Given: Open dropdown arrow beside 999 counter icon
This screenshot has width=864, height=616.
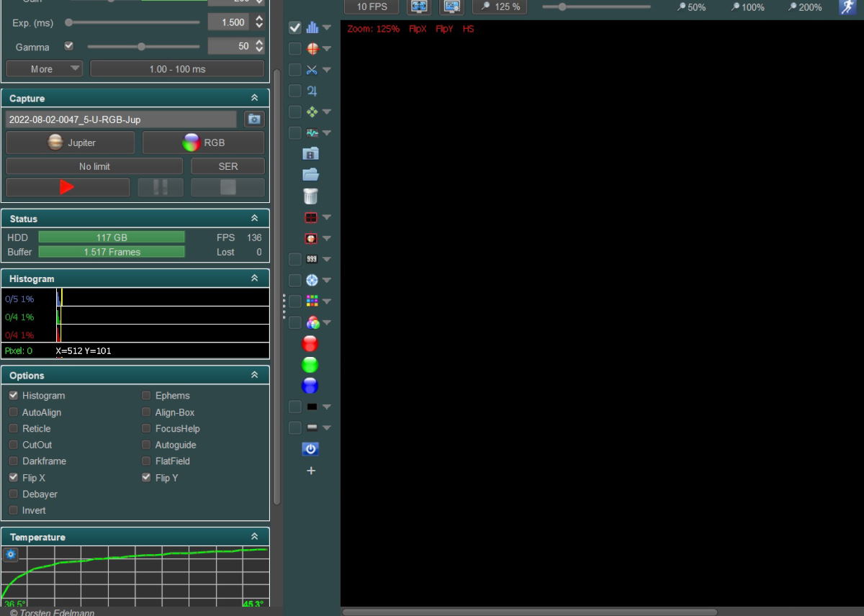Looking at the screenshot, I should [x=327, y=260].
